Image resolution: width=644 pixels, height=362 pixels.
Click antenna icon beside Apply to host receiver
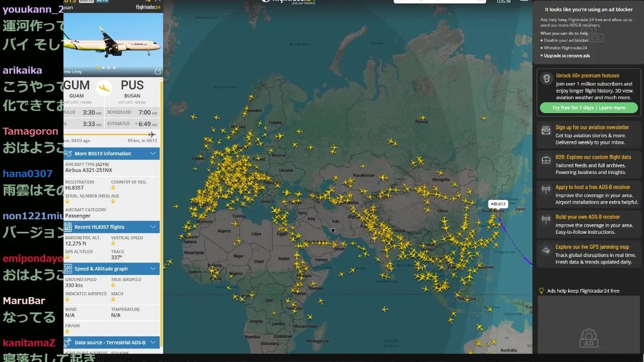pyautogui.click(x=546, y=190)
